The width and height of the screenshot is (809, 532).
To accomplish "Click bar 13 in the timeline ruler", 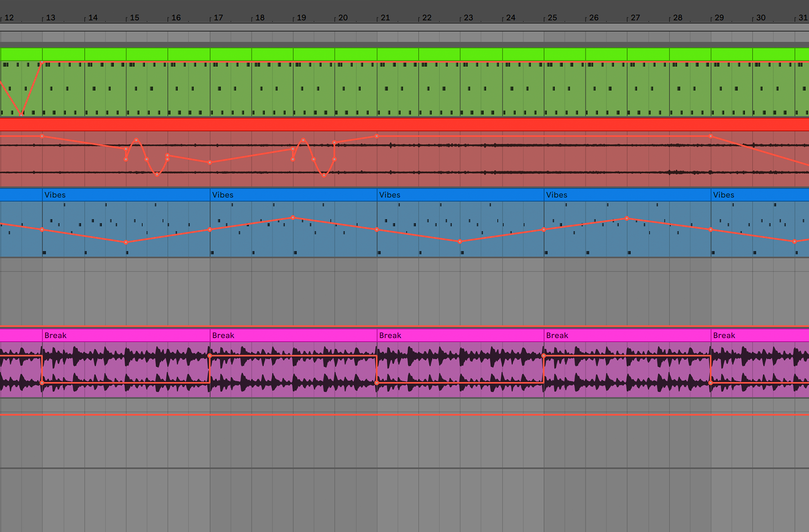I will pos(51,18).
